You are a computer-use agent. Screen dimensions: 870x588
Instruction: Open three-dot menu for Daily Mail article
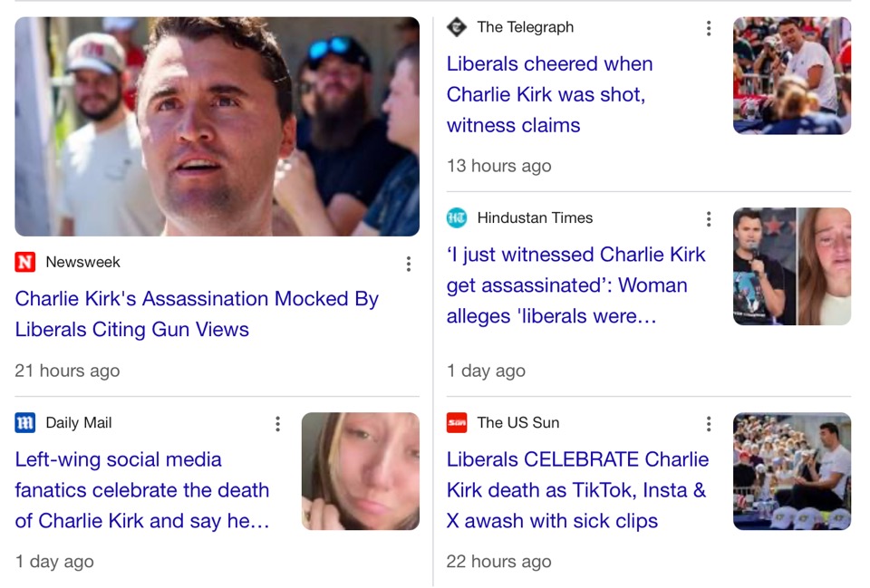click(x=277, y=424)
